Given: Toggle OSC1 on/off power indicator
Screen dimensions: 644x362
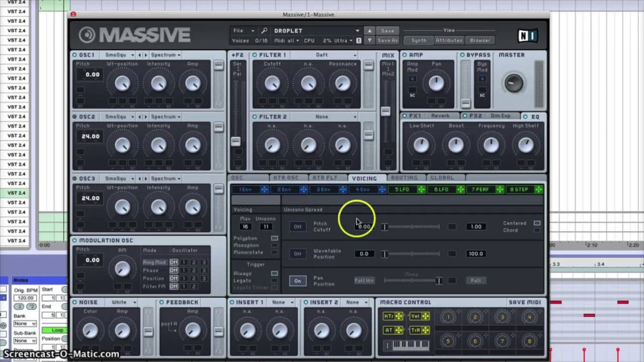Looking at the screenshot, I should (x=74, y=55).
